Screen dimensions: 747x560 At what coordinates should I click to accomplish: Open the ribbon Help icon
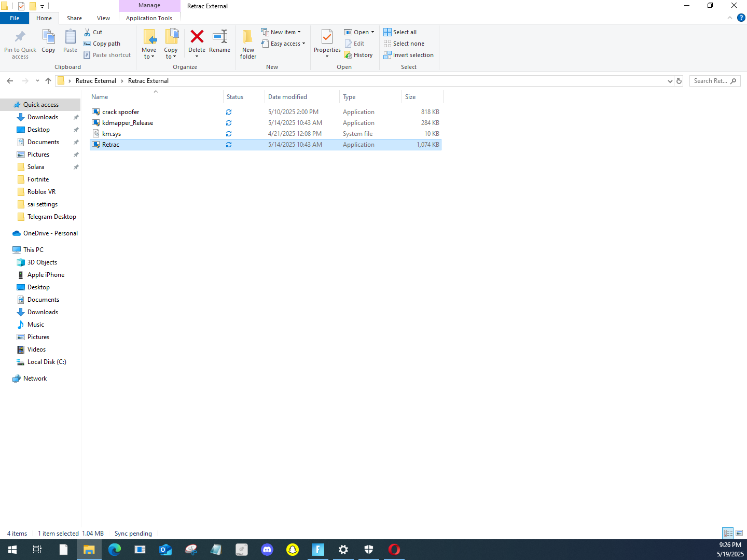pyautogui.click(x=741, y=18)
